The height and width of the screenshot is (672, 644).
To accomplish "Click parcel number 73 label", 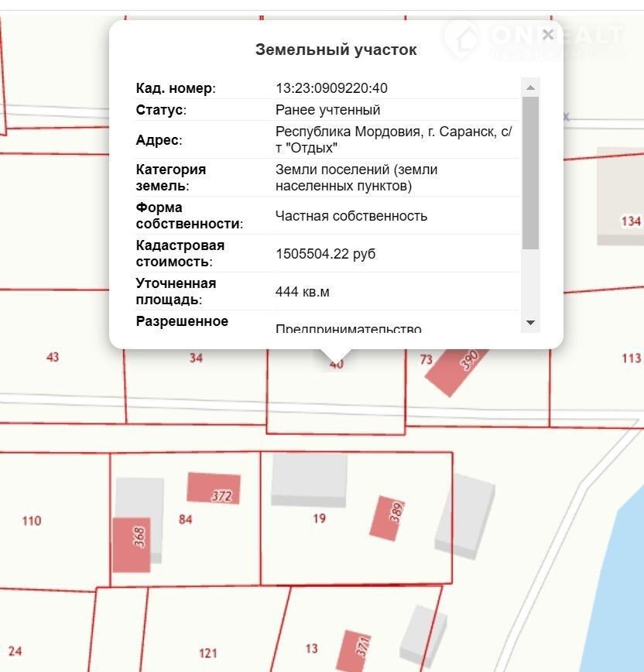I will [x=426, y=359].
